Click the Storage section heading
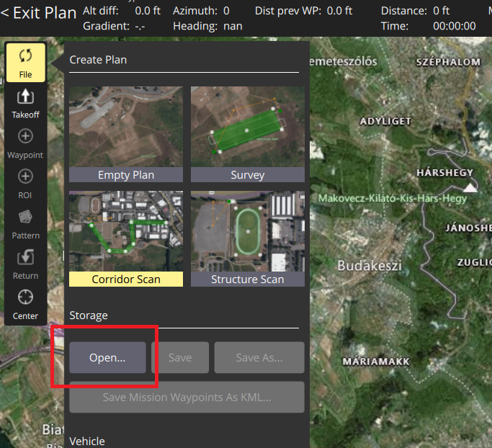492x448 pixels. (89, 315)
